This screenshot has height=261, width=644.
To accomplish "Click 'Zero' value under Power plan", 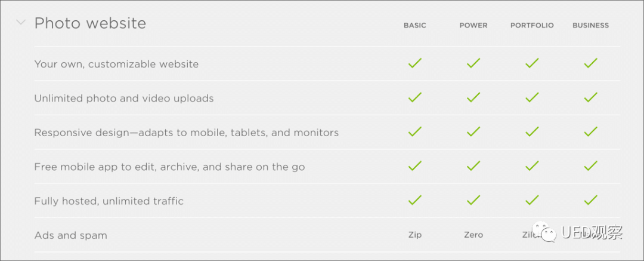I will pos(473,235).
